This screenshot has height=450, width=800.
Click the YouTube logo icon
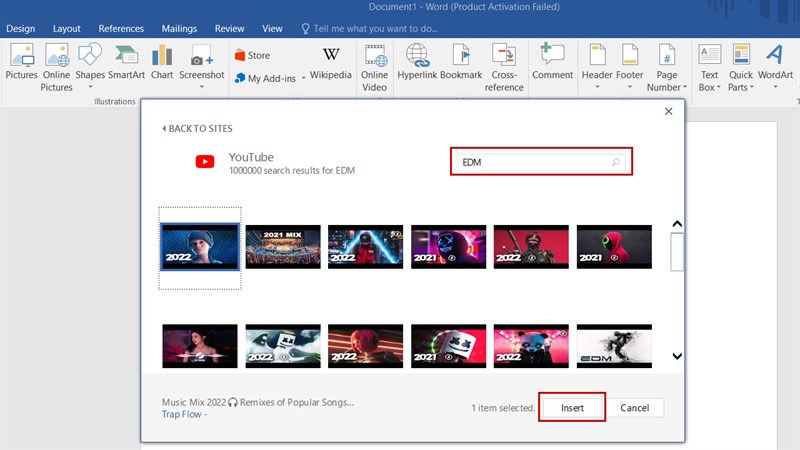point(205,162)
